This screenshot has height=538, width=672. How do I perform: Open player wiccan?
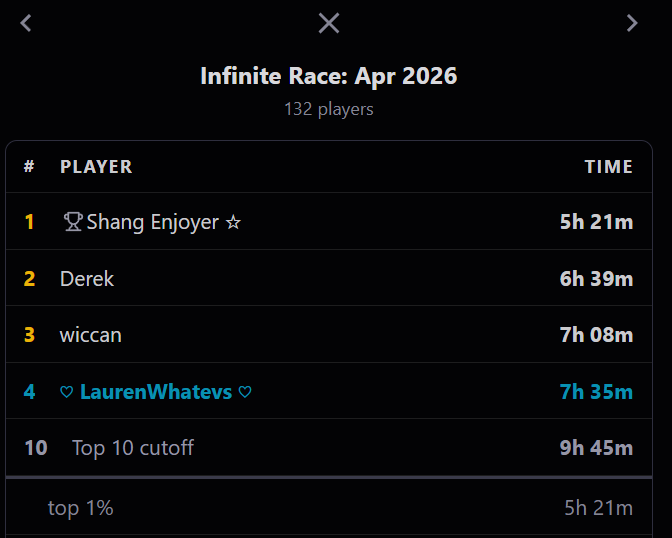click(x=90, y=335)
